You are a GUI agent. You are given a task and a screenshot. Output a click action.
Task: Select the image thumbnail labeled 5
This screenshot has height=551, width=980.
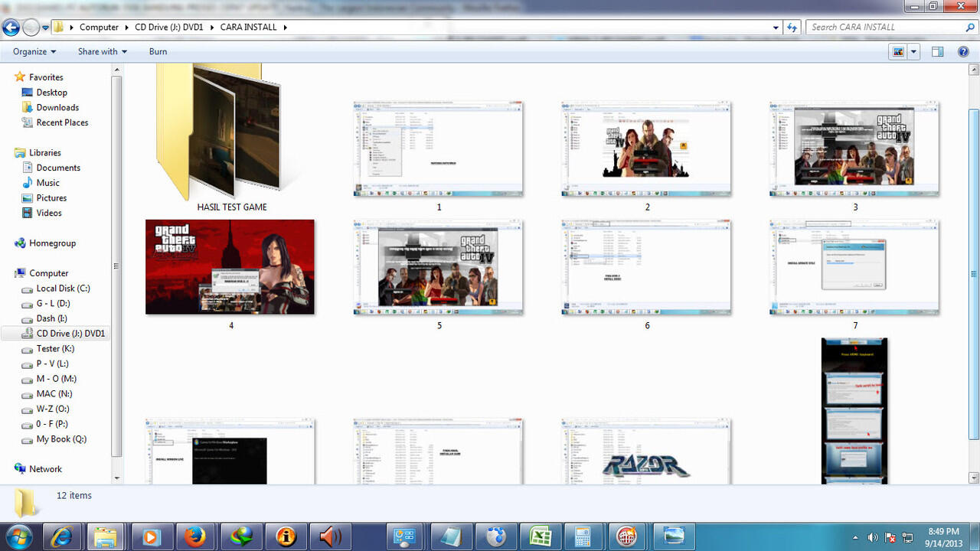(x=439, y=267)
